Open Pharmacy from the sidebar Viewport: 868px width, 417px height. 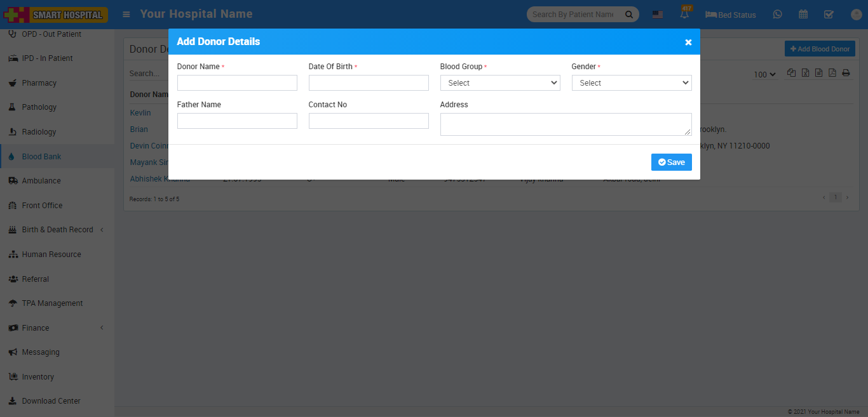point(39,83)
